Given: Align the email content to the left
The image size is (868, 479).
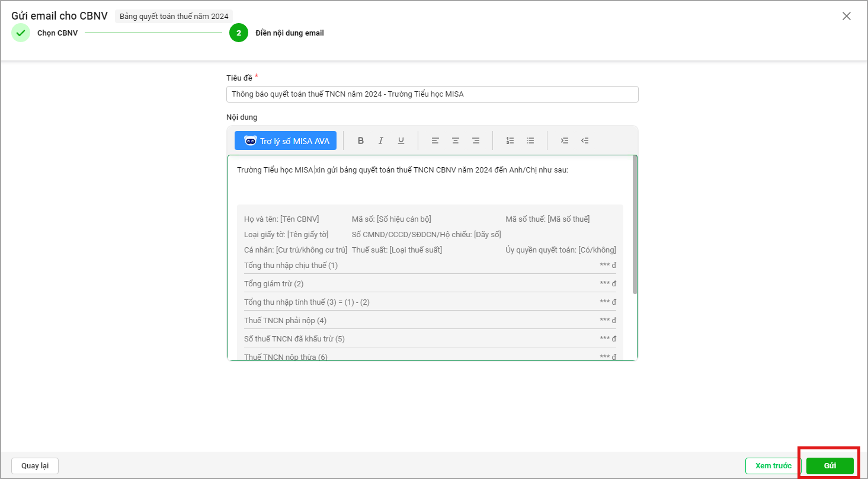Looking at the screenshot, I should [435, 140].
